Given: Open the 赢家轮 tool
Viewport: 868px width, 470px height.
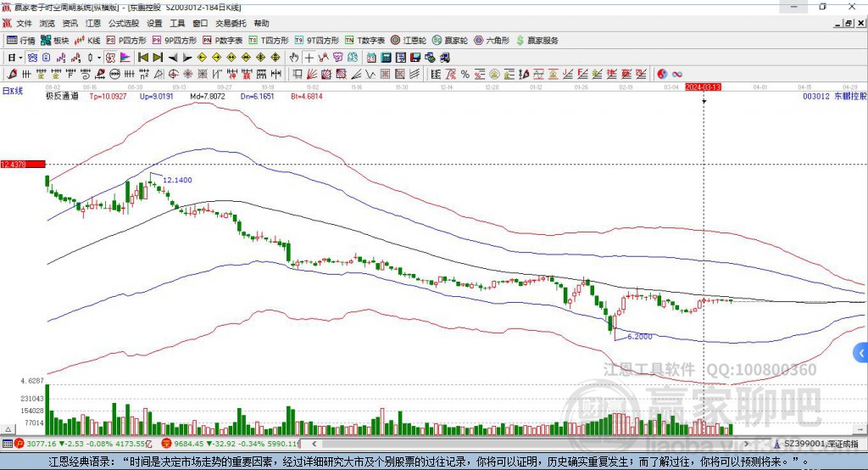Looking at the screenshot, I should (x=449, y=41).
